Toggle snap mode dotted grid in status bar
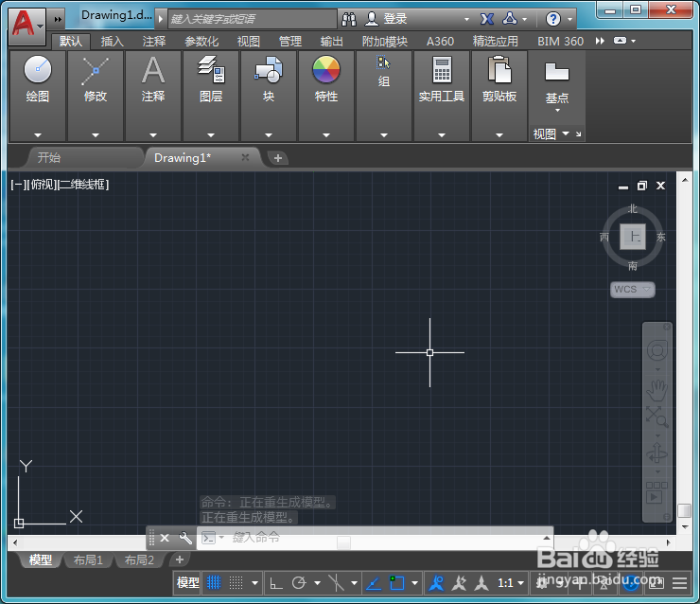 [x=236, y=582]
